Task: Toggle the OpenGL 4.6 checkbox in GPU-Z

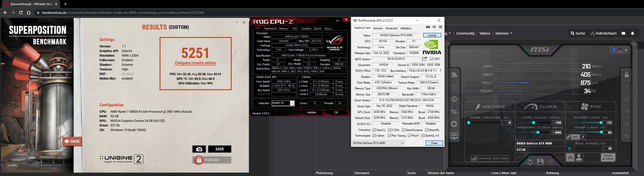Action: pos(423,136)
